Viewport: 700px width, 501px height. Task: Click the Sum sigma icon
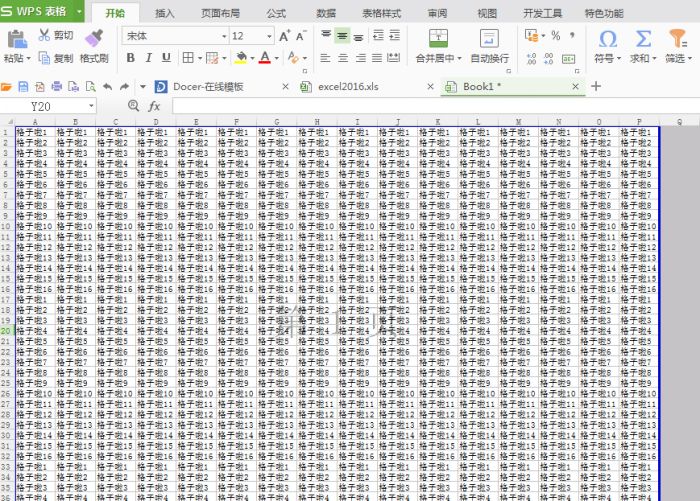643,39
